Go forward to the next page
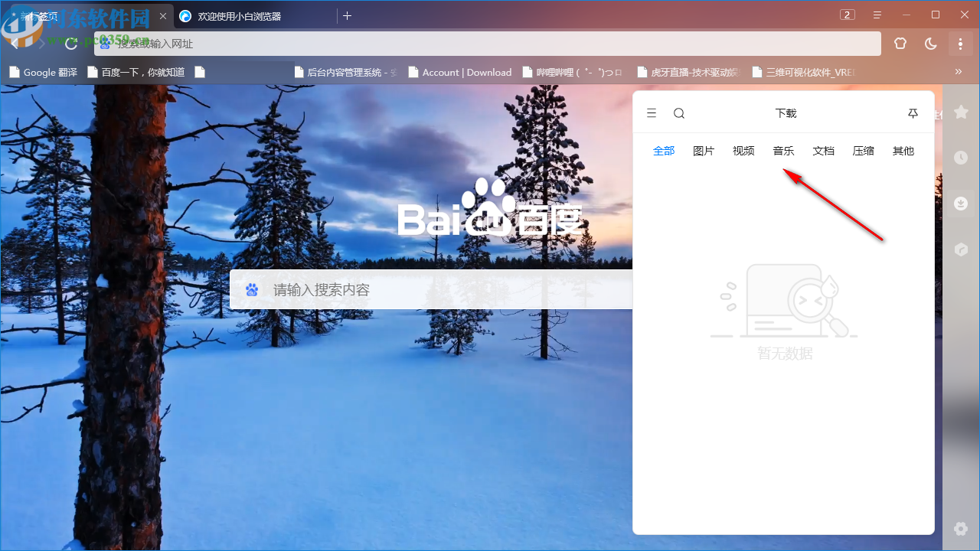Viewport: 980px width, 551px height. (x=42, y=44)
